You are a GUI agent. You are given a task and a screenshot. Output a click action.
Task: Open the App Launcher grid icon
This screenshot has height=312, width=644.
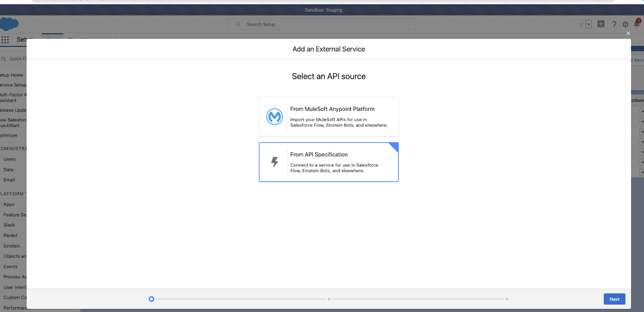(x=5, y=40)
